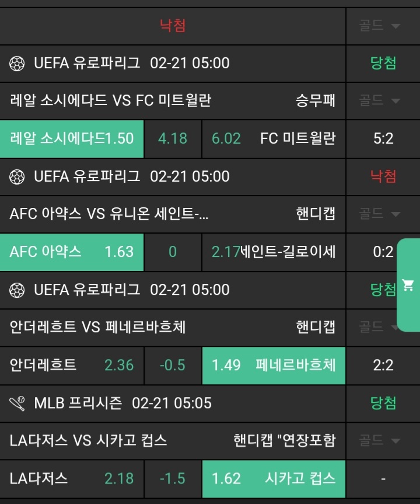Open the green shopping cart tab
Screen dimensions: 420x504
click(x=408, y=285)
